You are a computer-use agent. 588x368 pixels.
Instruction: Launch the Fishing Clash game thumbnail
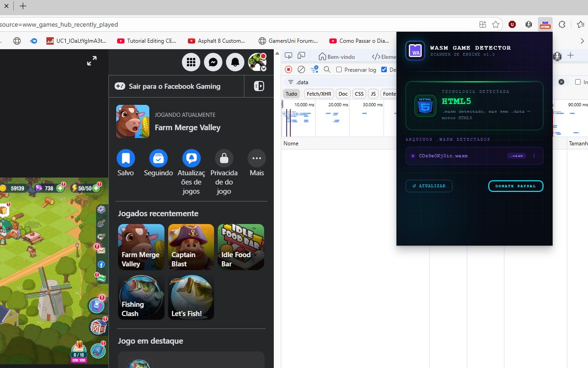pyautogui.click(x=141, y=297)
